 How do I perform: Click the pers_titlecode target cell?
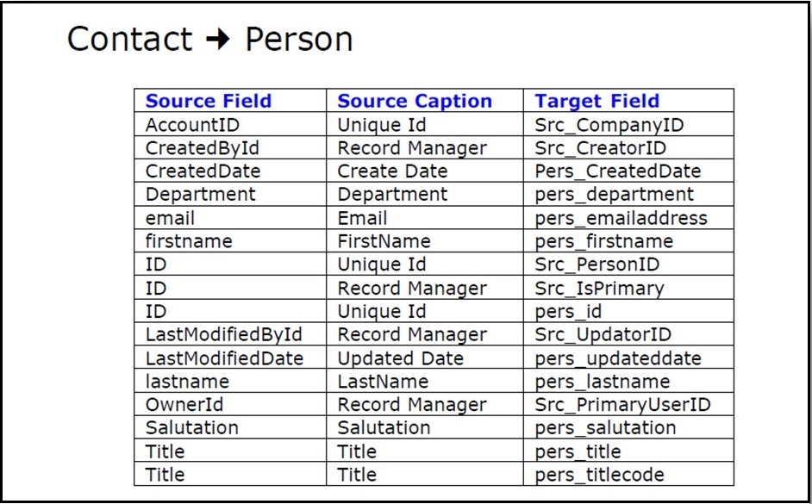coord(628,475)
